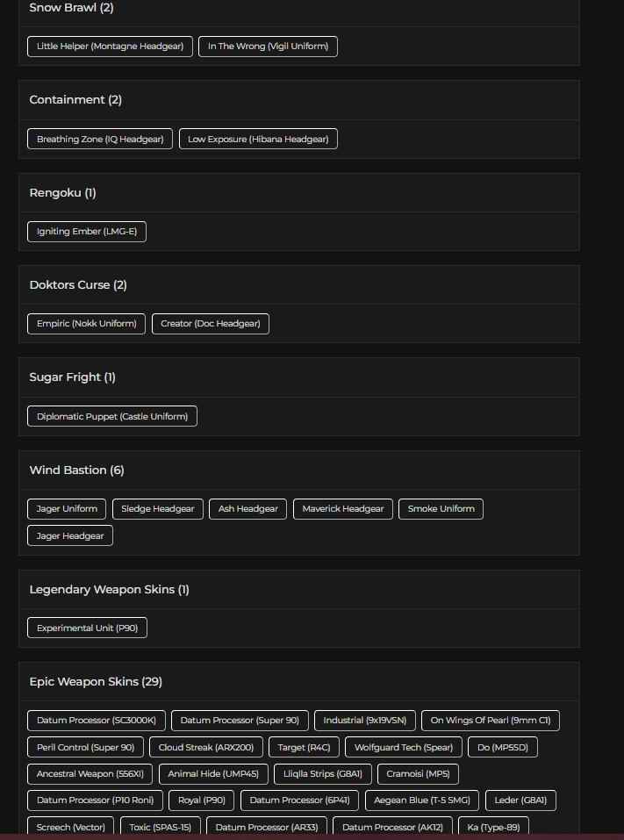Click Igniting Ember (LMG-E) skin tag
Viewport: 624px width, 840px height.
[87, 232]
